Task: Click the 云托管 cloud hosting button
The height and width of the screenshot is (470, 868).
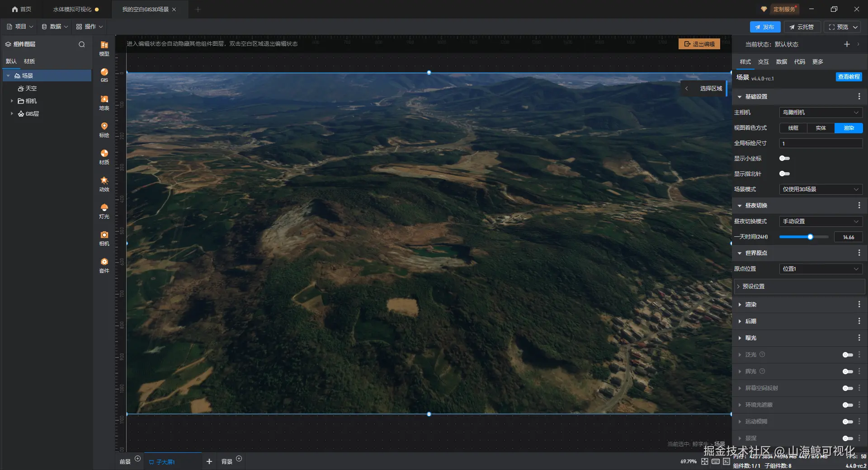Action: coord(802,27)
